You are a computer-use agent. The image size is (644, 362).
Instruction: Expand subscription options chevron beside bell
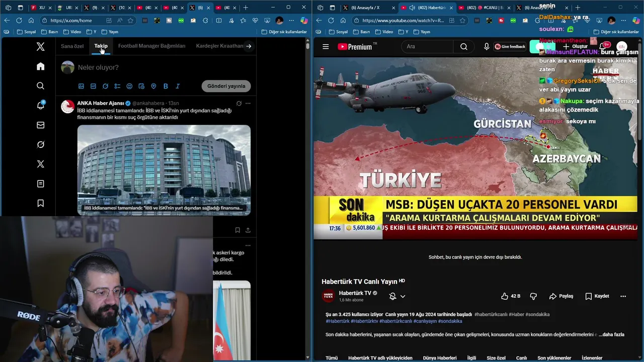click(x=403, y=297)
